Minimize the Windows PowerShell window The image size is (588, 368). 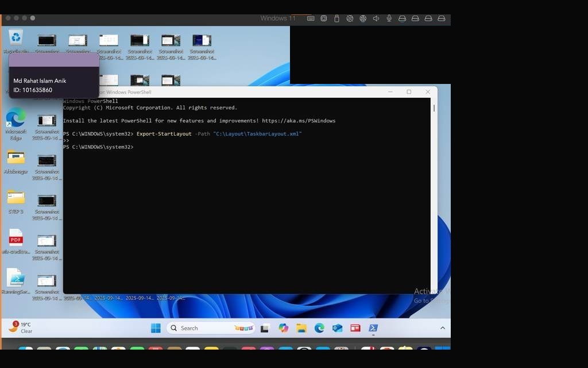click(x=390, y=92)
